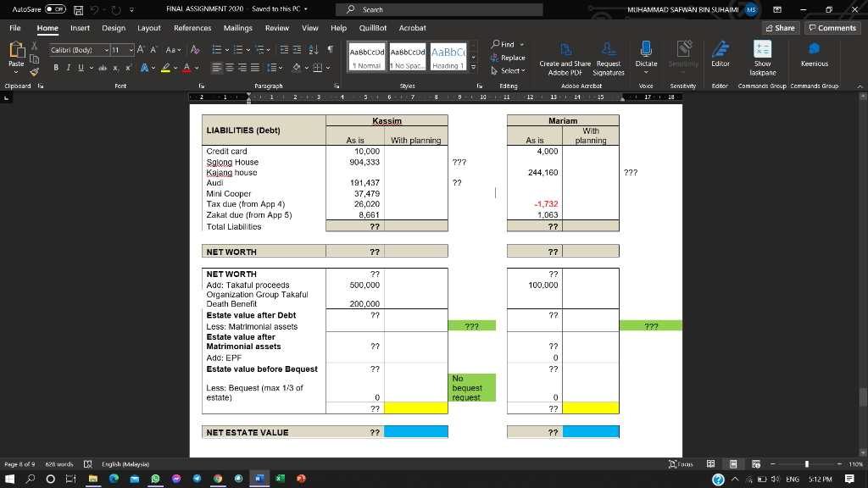Toggle AutoSave switch off/on
The image size is (868, 488).
(55, 9)
